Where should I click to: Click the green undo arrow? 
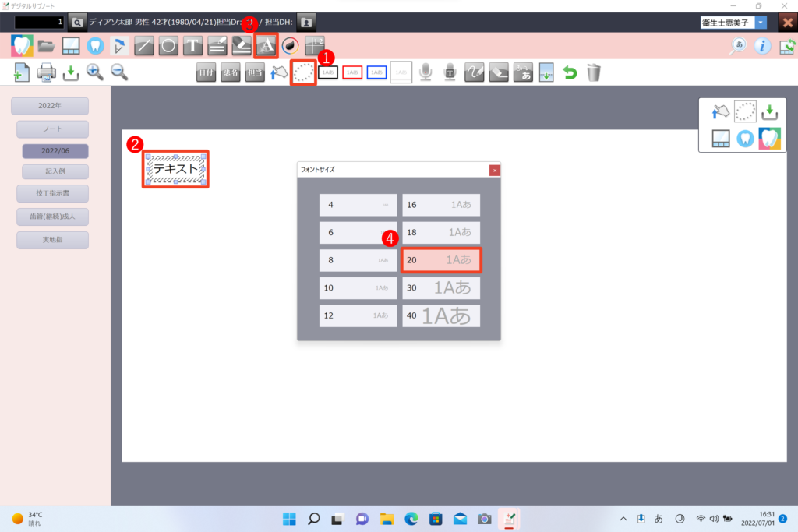point(570,72)
